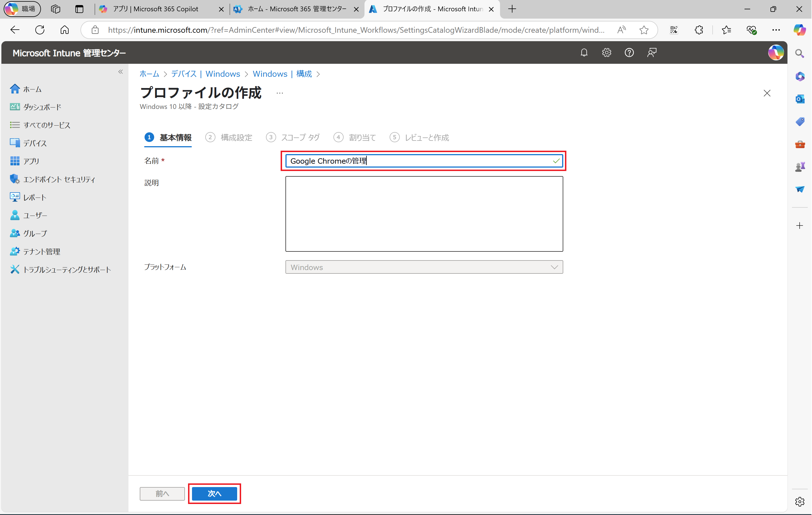812x515 pixels.
Task: Open エンドポイント セキュリティ in sidebar
Action: click(59, 179)
